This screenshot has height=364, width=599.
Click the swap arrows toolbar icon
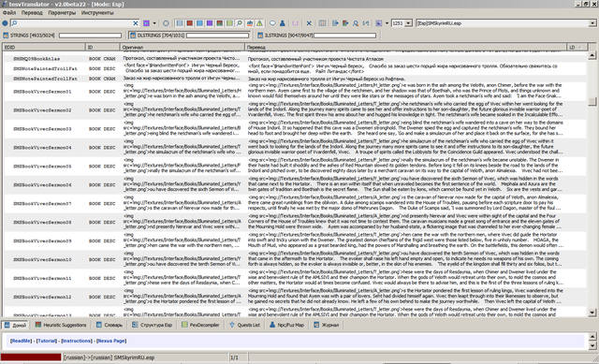pyautogui.click(x=366, y=23)
